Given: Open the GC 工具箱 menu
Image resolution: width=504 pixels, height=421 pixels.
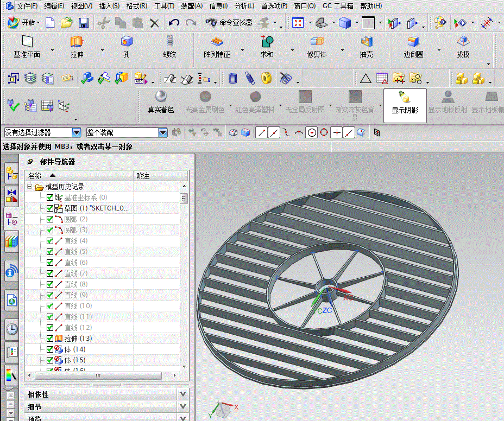Looking at the screenshot, I should point(338,6).
